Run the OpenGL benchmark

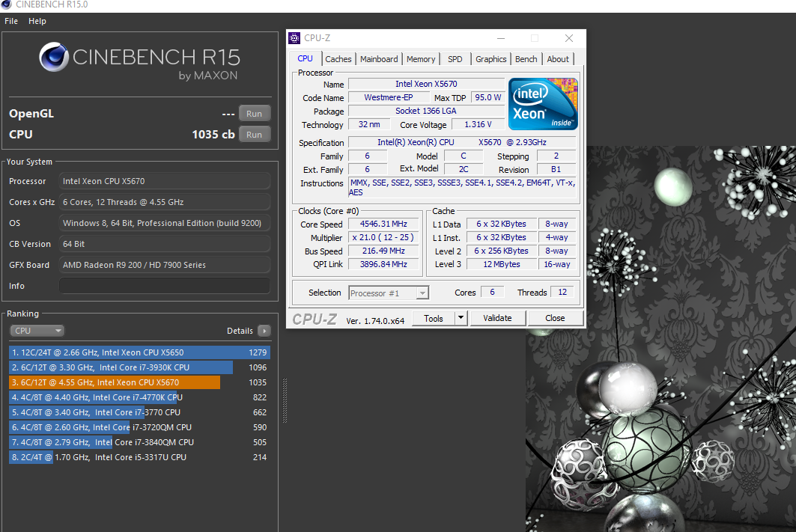255,114
